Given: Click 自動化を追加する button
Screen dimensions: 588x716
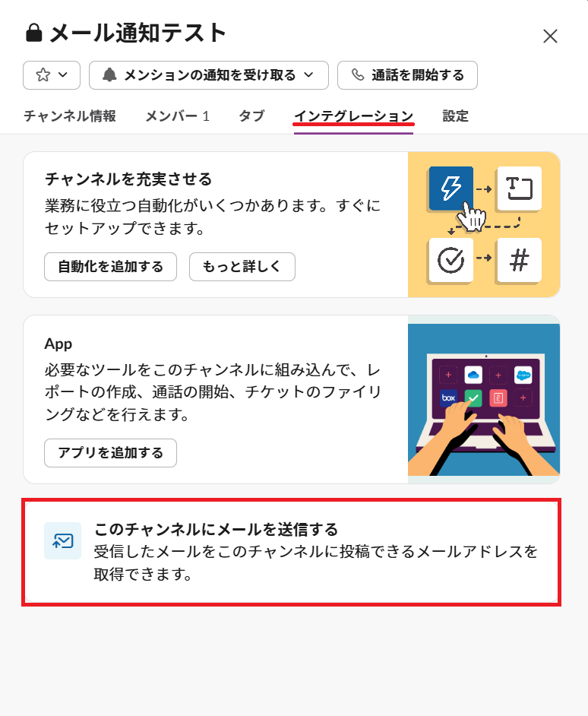Looking at the screenshot, I should (x=110, y=267).
